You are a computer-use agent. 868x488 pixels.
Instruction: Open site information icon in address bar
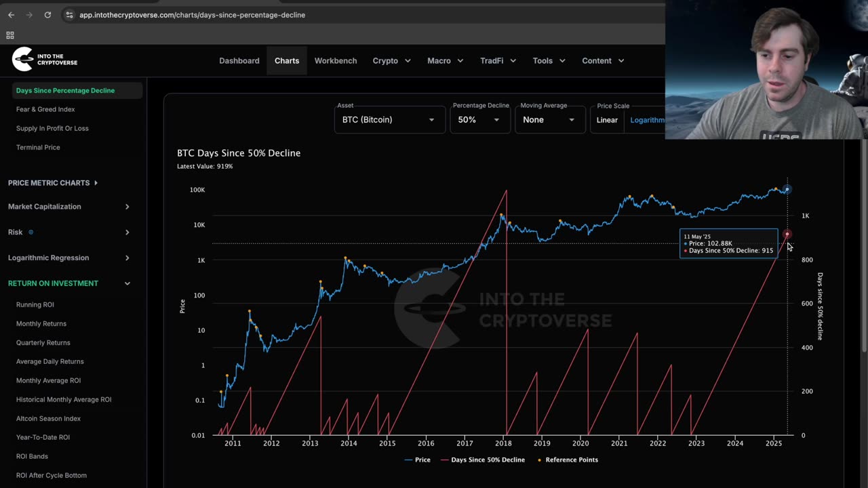coord(68,15)
